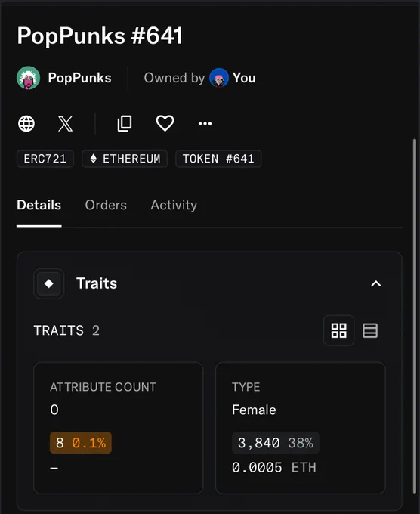The height and width of the screenshot is (514, 420).
Task: Select the Details tab
Action: (39, 205)
